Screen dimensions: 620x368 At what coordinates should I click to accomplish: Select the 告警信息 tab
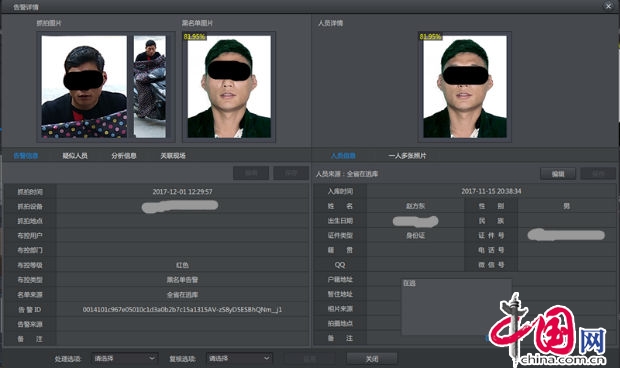(26, 156)
